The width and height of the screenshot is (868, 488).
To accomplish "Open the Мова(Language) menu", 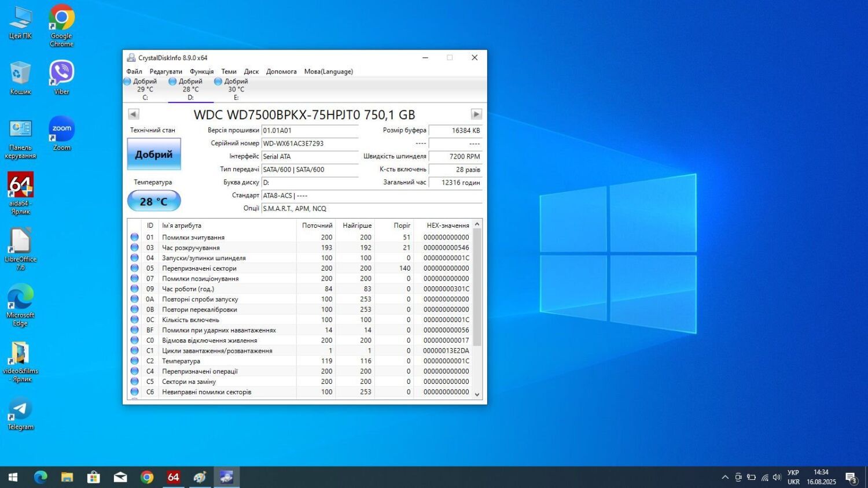I will [x=328, y=72].
